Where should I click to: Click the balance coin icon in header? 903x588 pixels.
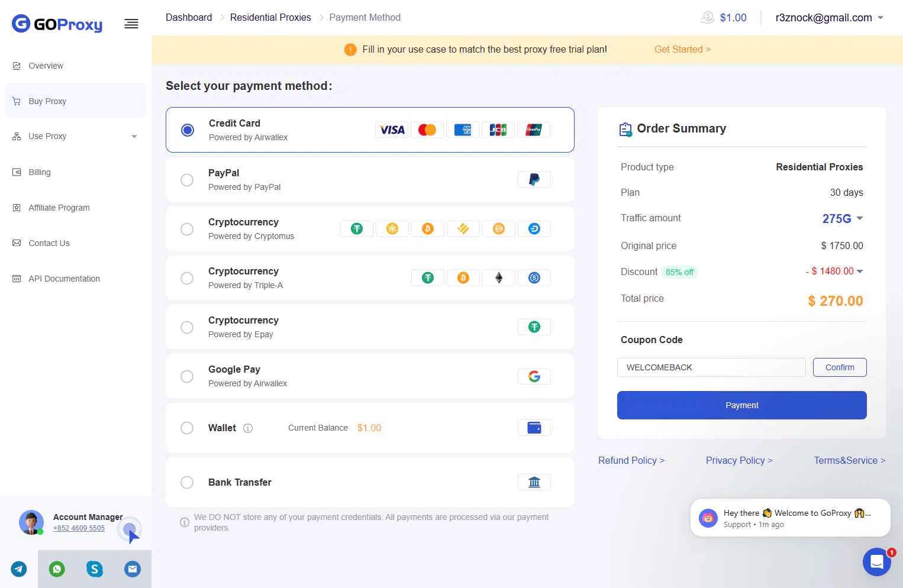point(707,18)
